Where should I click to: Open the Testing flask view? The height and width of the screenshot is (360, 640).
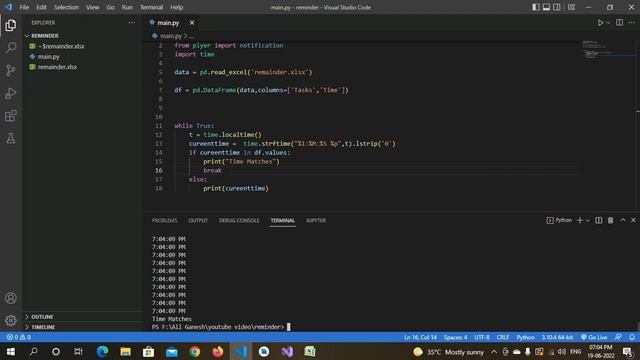[x=11, y=138]
